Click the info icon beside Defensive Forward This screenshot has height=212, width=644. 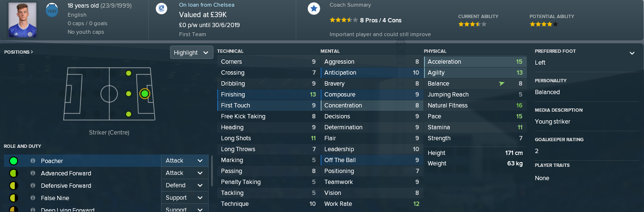pyautogui.click(x=33, y=185)
